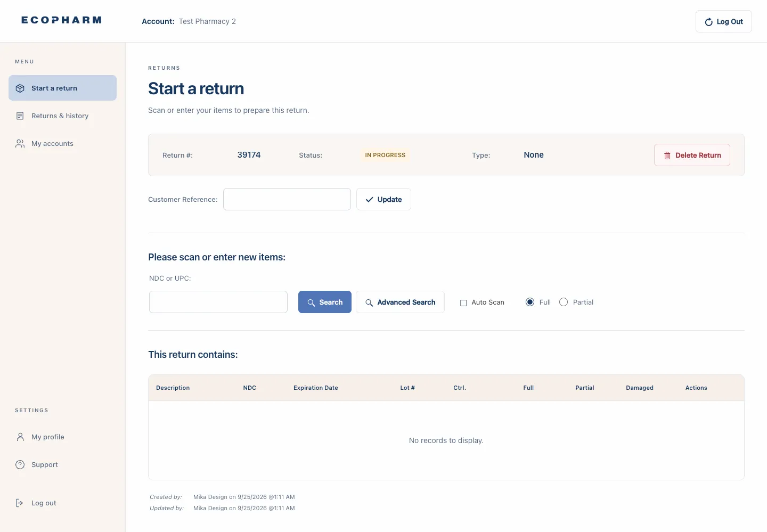The image size is (767, 532).
Task: Click the Expiration Date column header
Action: click(316, 388)
